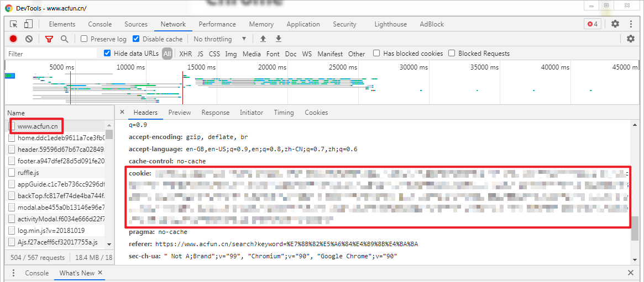Viewport: 644px width, 282px height.
Task: Filter requests by Font type
Action: point(273,54)
